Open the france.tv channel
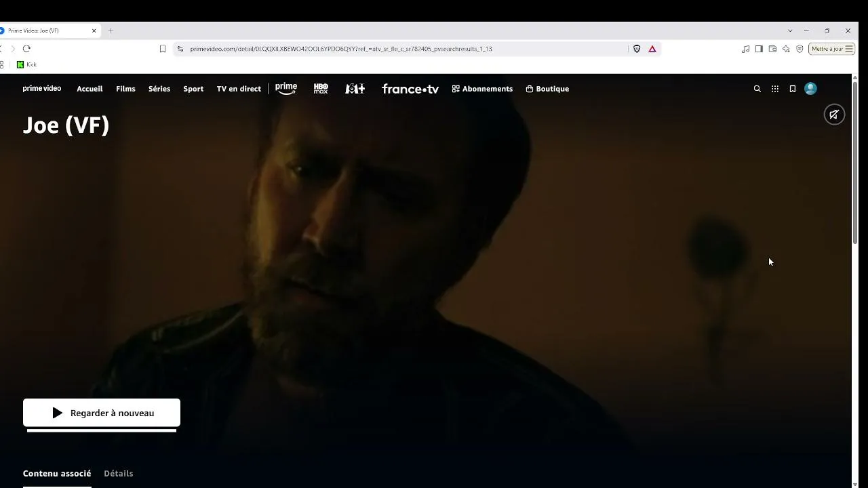The width and height of the screenshot is (868, 488). click(x=410, y=89)
